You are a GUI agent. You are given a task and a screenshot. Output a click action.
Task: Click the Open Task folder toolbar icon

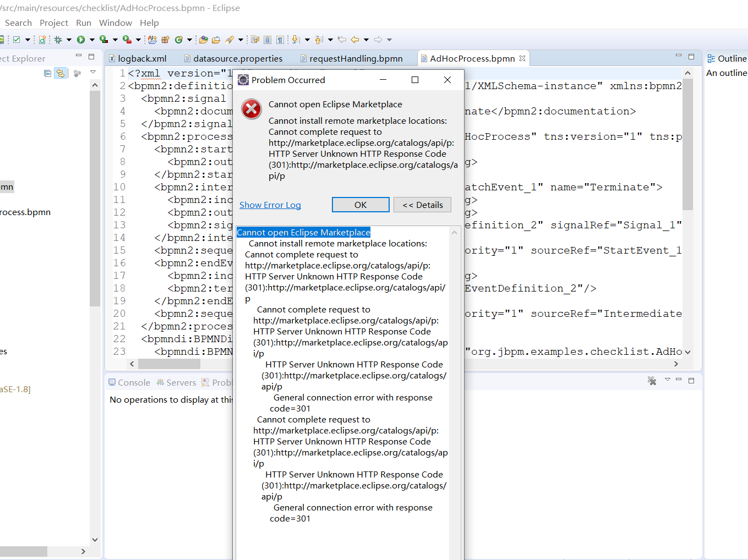[216, 40]
